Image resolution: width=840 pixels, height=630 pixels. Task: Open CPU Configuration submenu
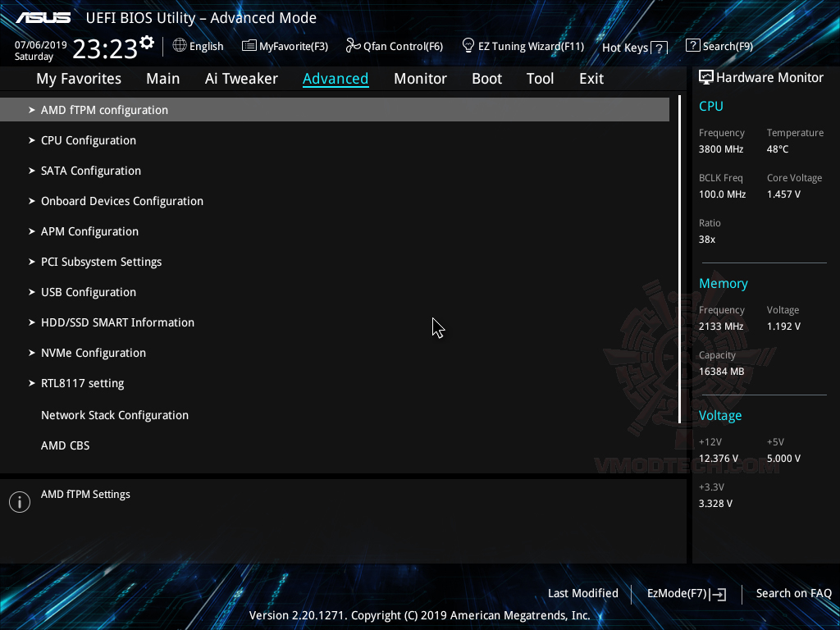click(88, 139)
